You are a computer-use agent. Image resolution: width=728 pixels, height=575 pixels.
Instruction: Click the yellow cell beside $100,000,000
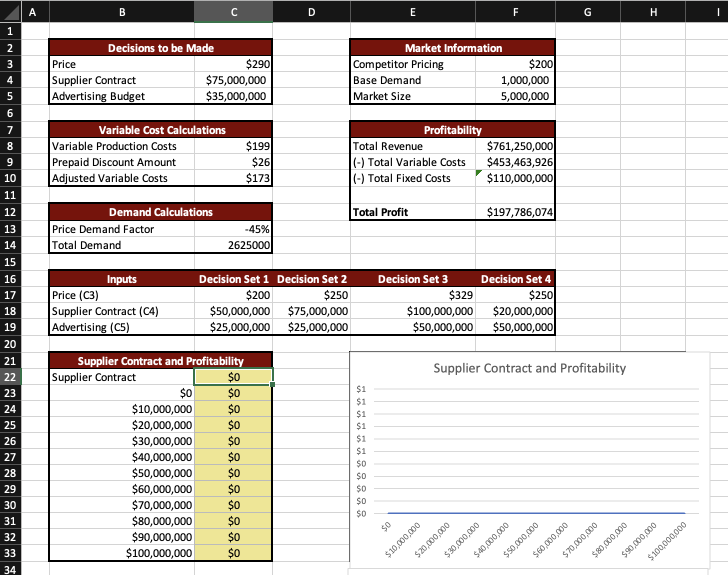point(233,552)
